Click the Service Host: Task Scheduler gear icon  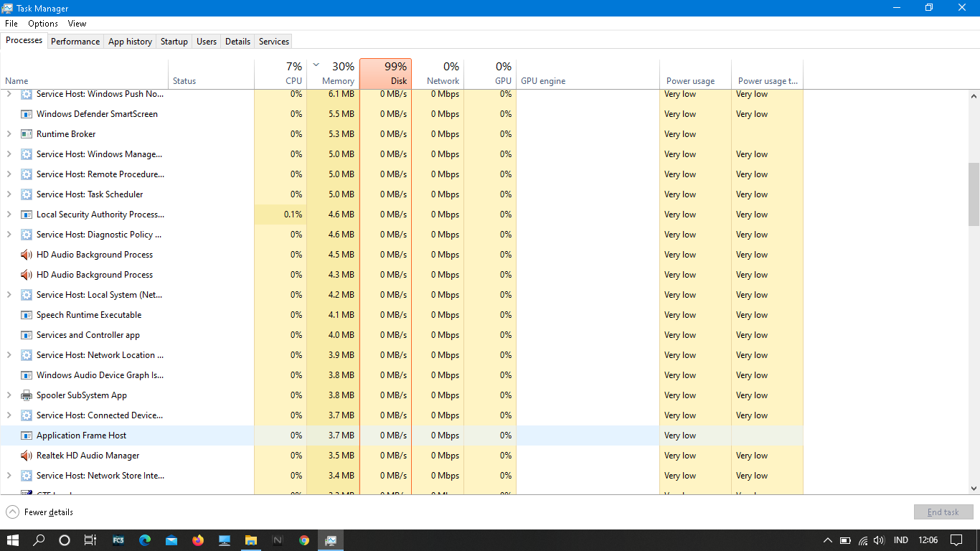[27, 194]
